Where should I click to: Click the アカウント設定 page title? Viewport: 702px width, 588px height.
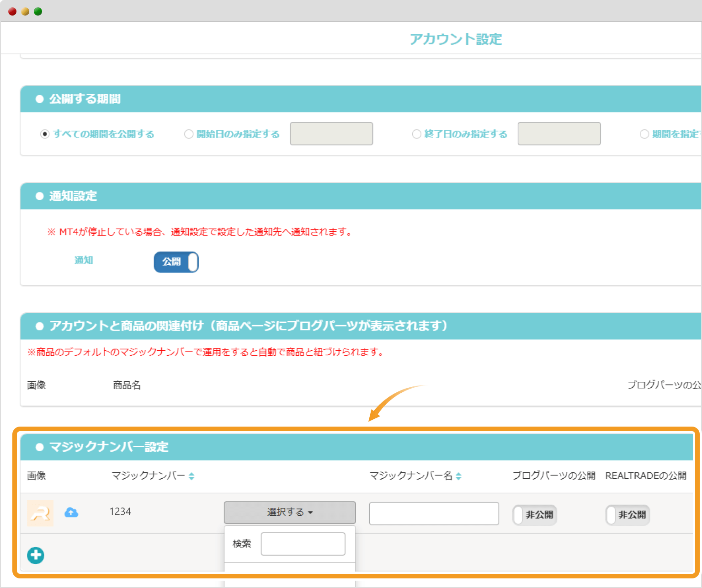[456, 39]
